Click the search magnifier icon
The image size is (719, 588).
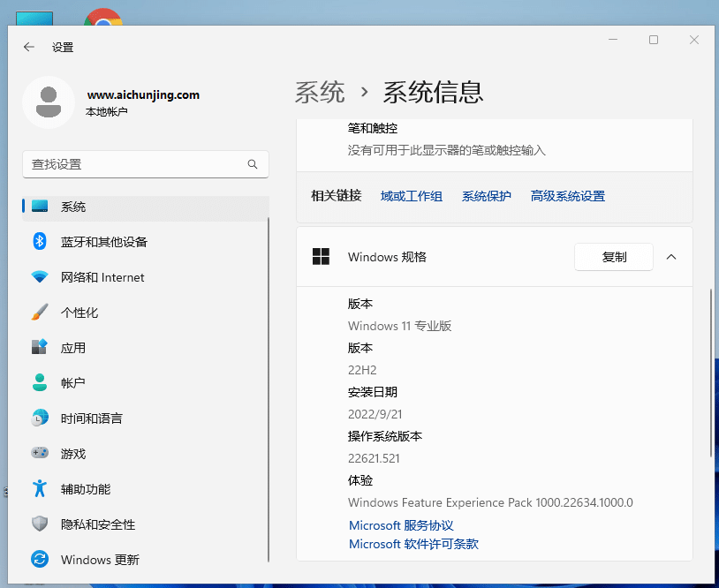coord(253,164)
